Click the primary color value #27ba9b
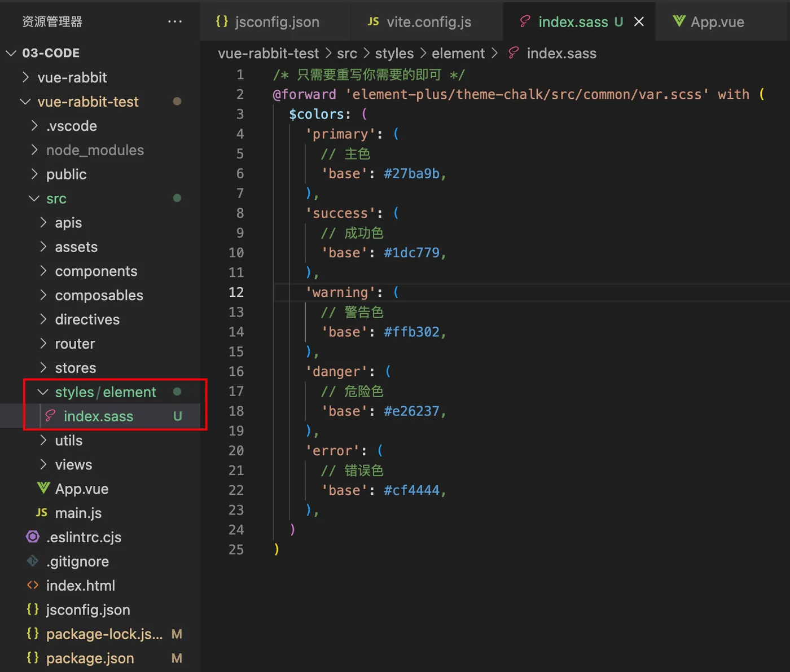Image resolution: width=790 pixels, height=672 pixels. (412, 173)
